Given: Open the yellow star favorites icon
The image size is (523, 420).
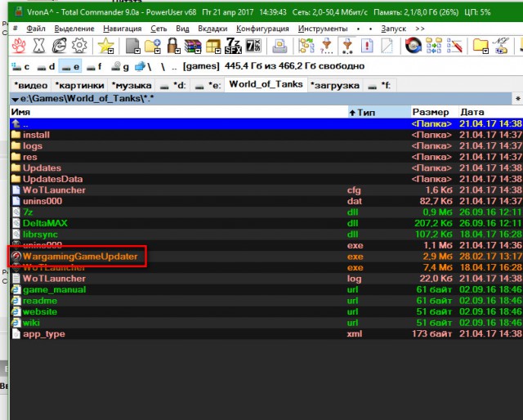Looking at the screenshot, I should click(x=105, y=46).
